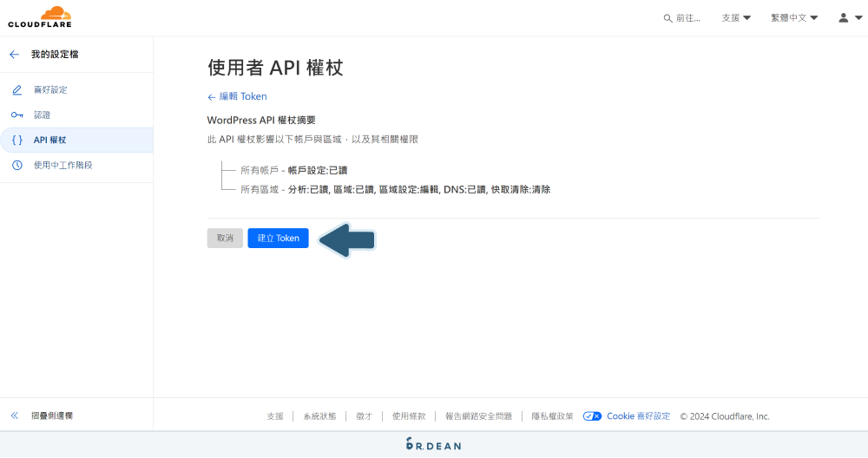
Task: Open the footer 使用條款 link
Action: click(x=409, y=416)
